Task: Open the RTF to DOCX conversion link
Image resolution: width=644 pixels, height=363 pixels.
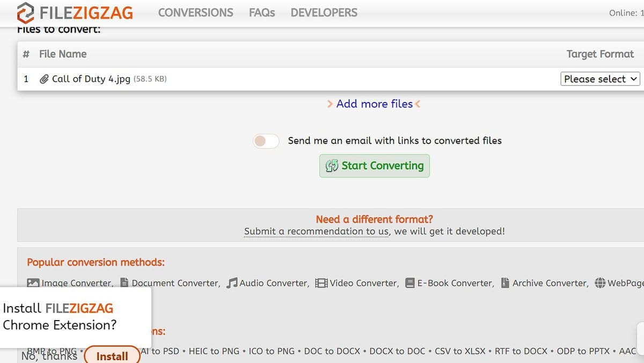Action: (x=521, y=351)
